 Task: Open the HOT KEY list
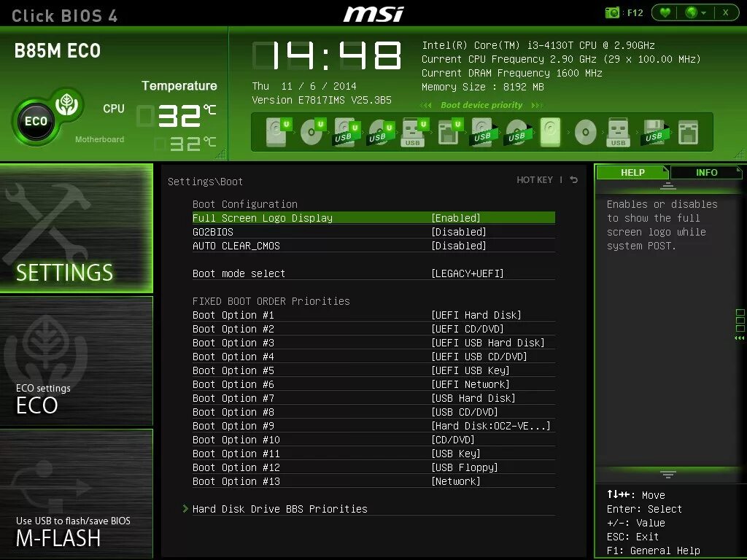[x=535, y=179]
